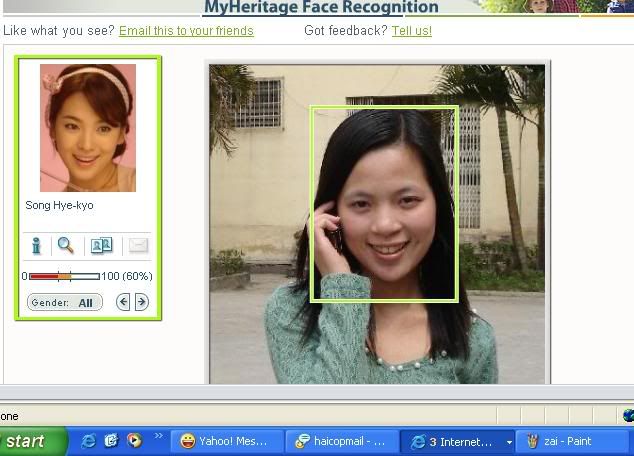Screen dimensions: 634x456
Task: Switch to zai - Paint taskbar button
Action: tap(572, 441)
